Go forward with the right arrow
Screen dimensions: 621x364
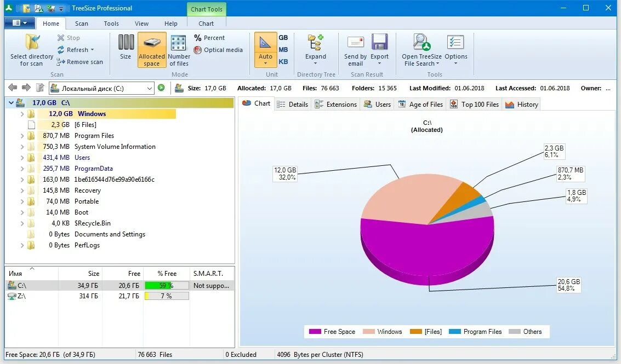[26, 88]
